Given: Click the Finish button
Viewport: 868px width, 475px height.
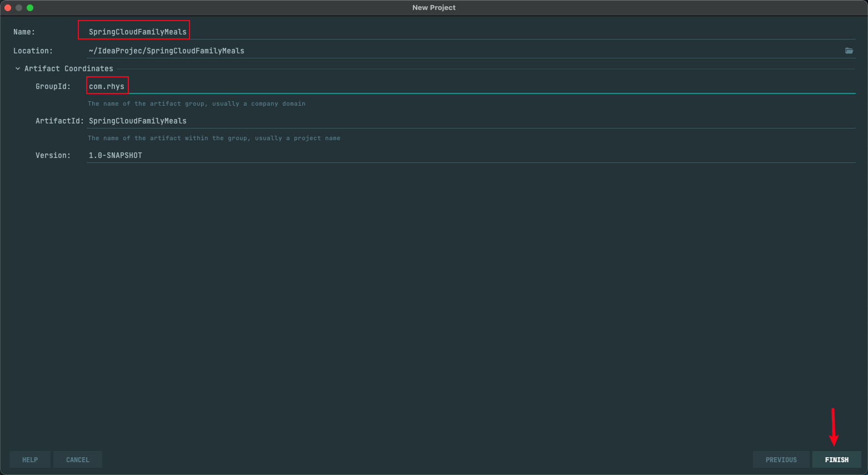Looking at the screenshot, I should [836, 459].
